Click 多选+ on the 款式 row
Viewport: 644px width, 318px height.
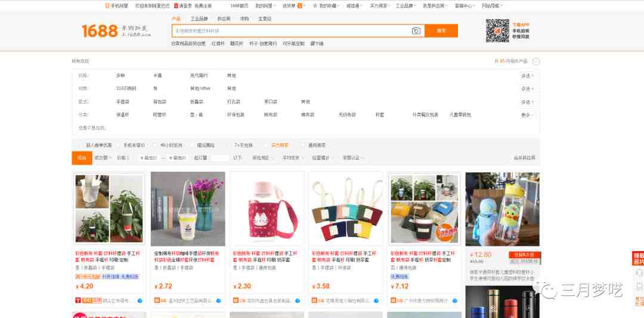coord(528,102)
